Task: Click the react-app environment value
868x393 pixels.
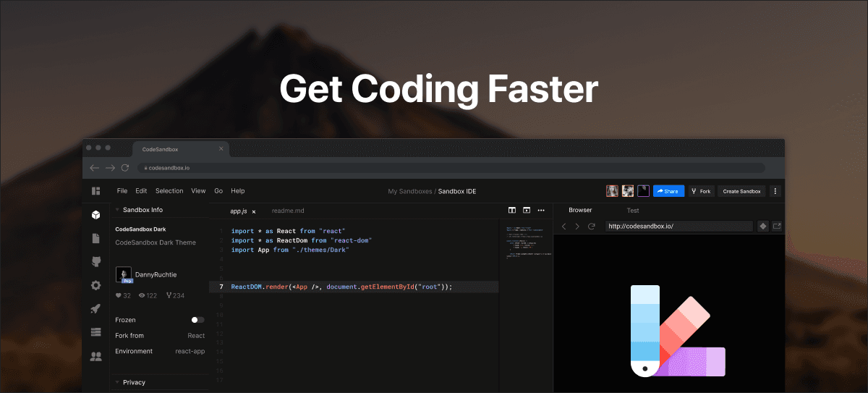Action: click(x=190, y=351)
